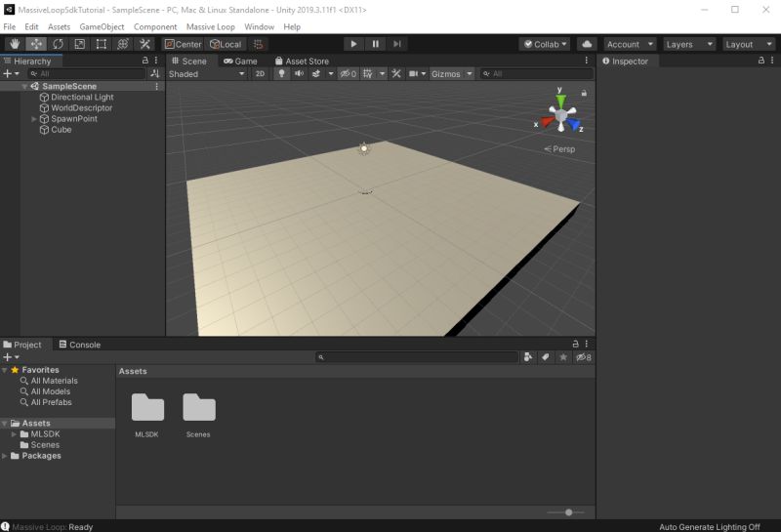781x532 pixels.
Task: Click Search by Label icon in Project
Action: (x=546, y=357)
